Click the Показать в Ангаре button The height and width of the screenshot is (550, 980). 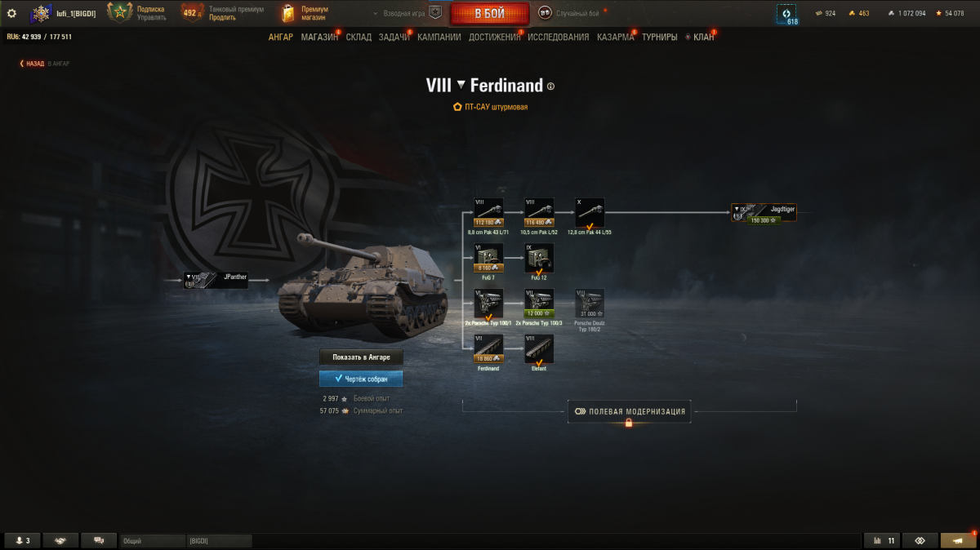(x=361, y=357)
